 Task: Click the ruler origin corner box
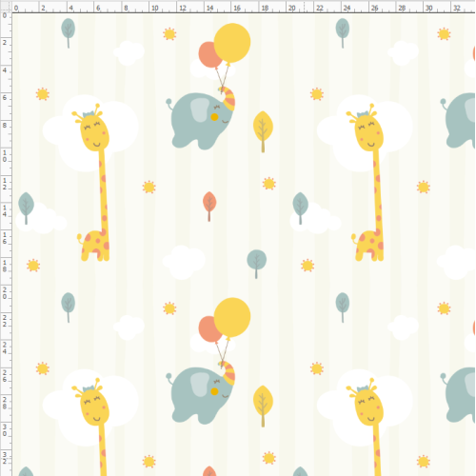6,7
